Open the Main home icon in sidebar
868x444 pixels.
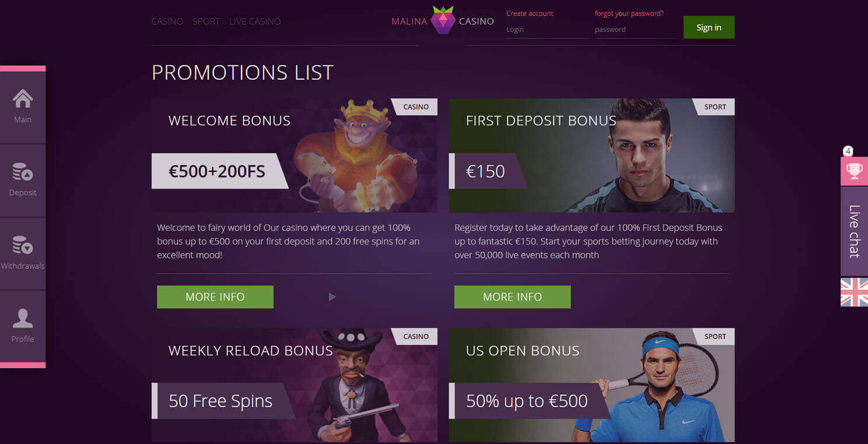(x=23, y=99)
